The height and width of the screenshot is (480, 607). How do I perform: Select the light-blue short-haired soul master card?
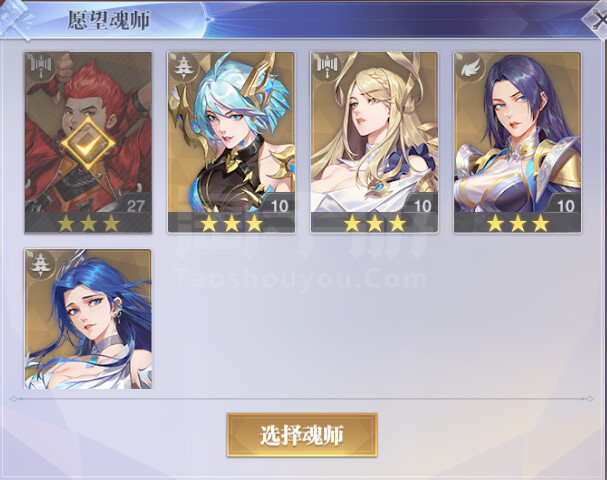[x=231, y=142]
